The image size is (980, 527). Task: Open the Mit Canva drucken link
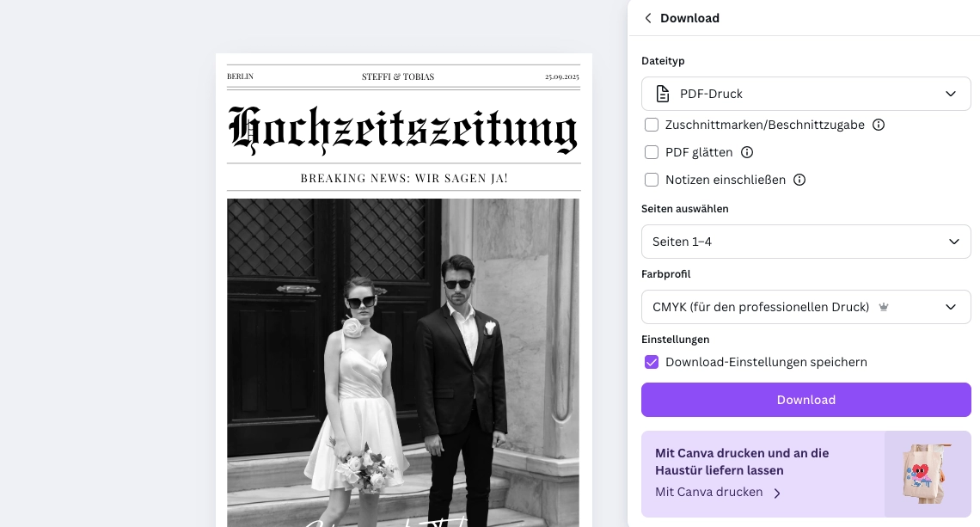coord(708,492)
